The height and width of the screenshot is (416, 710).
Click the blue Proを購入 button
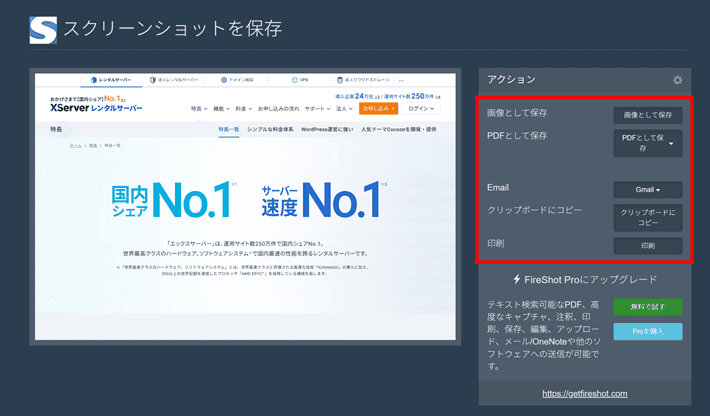click(648, 331)
